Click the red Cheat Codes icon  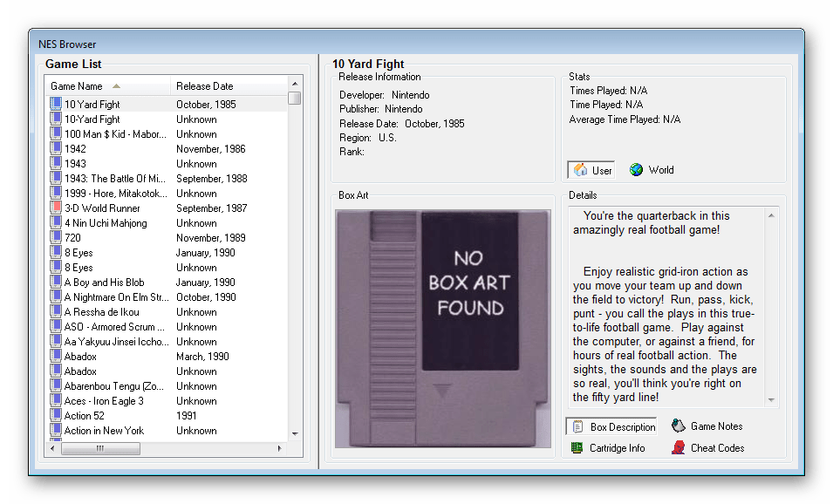(679, 447)
